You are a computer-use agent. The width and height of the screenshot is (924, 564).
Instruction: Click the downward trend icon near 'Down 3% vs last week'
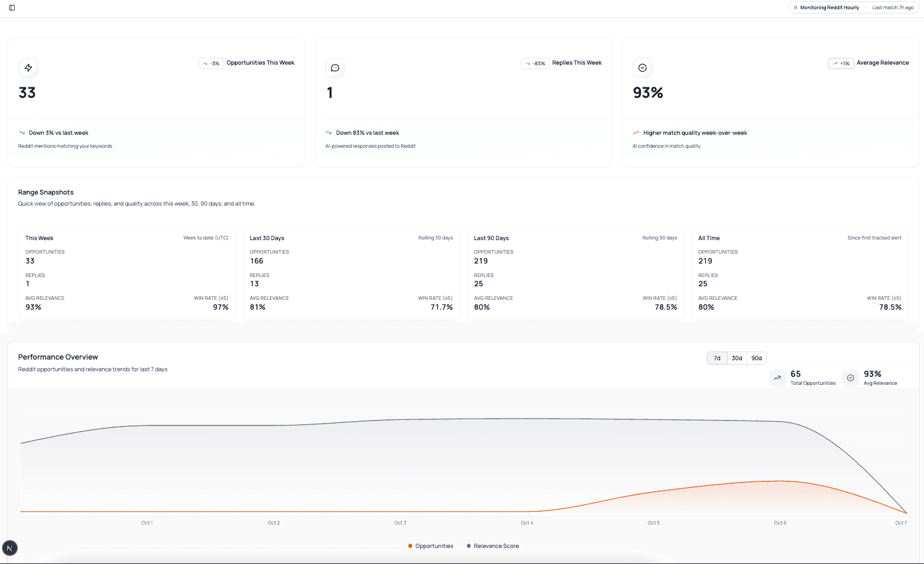[21, 132]
